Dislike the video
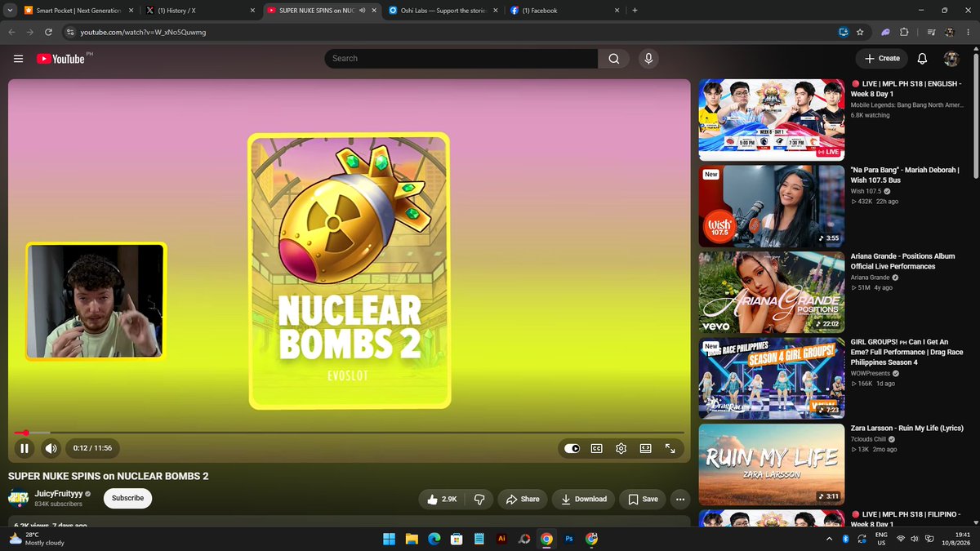The height and width of the screenshot is (551, 980). [479, 499]
